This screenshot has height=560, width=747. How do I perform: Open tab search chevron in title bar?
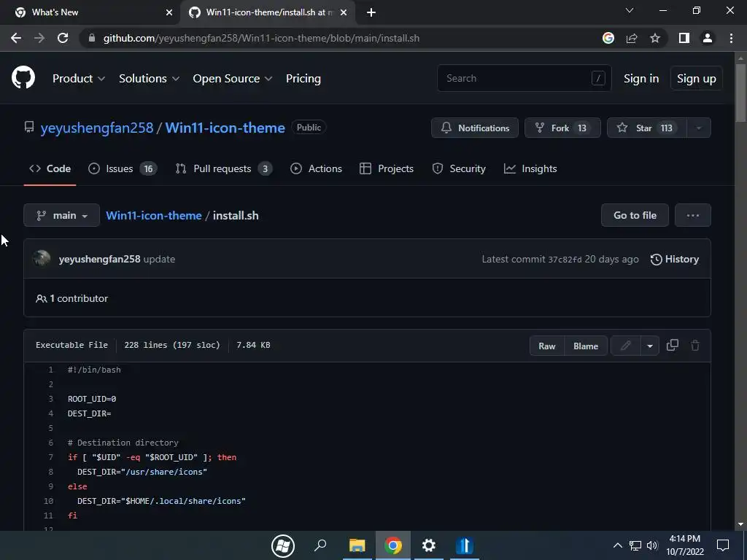click(630, 10)
